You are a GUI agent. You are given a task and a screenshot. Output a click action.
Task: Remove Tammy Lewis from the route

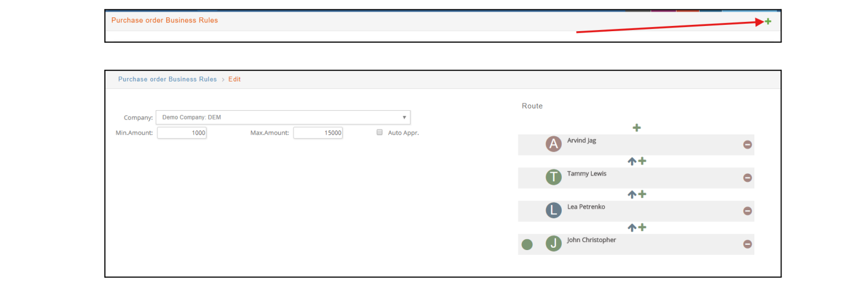point(747,178)
